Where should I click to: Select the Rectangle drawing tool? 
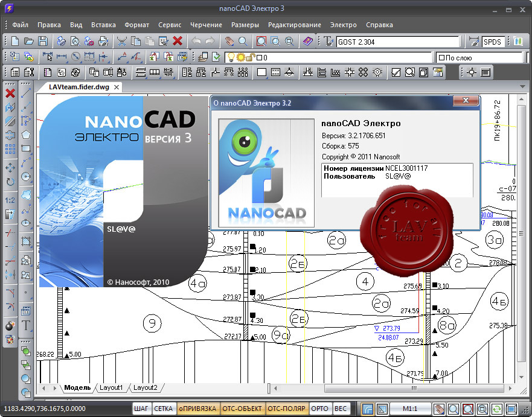pos(26,148)
